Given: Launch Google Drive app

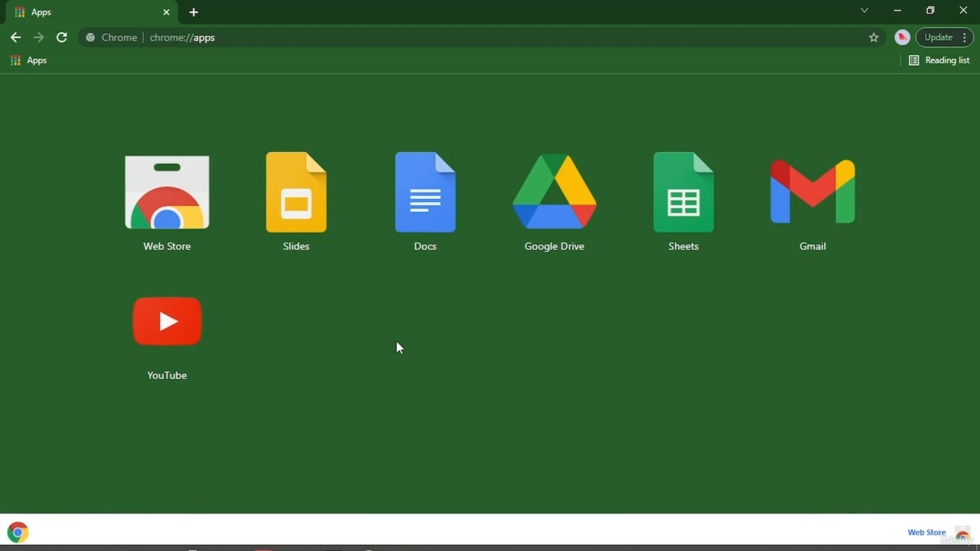Looking at the screenshot, I should click(x=554, y=192).
